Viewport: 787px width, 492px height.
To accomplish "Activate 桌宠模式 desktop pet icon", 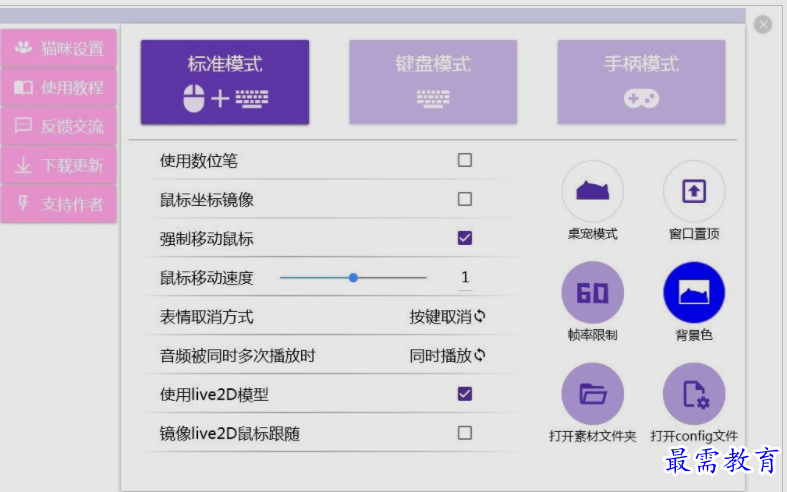I will (593, 191).
